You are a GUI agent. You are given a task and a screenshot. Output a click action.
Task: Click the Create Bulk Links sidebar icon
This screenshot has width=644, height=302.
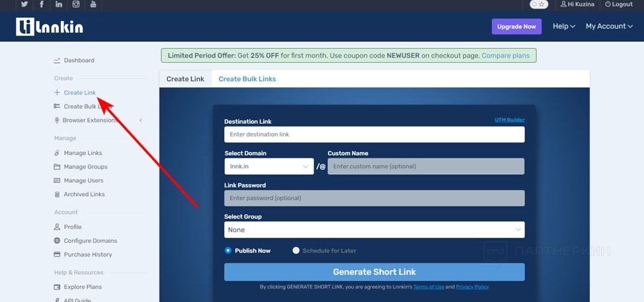tap(57, 107)
